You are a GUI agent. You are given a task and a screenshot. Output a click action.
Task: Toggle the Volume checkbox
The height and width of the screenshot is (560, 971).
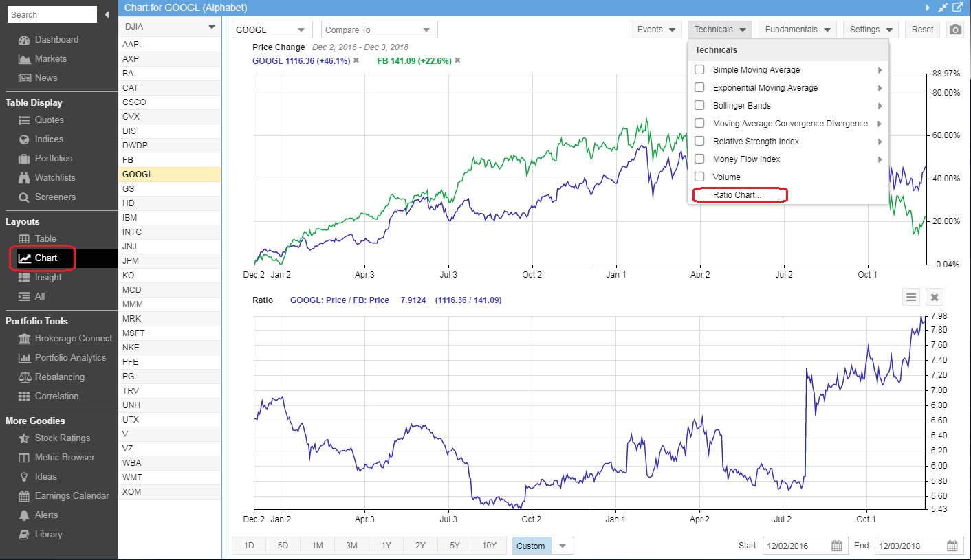click(x=699, y=177)
